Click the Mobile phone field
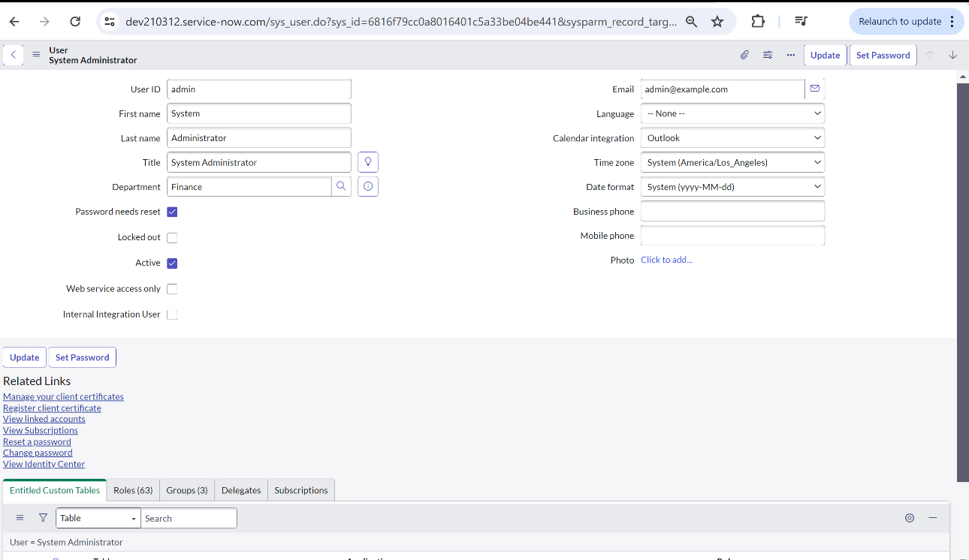 (x=732, y=236)
